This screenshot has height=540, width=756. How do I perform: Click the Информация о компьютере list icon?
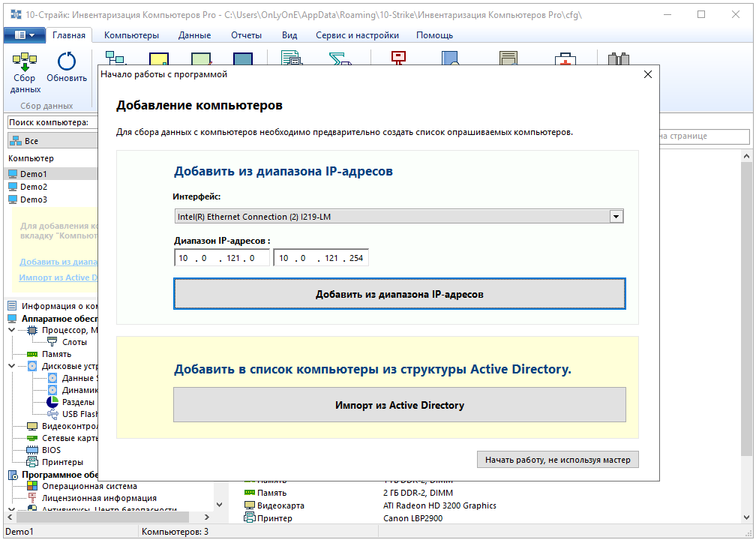click(x=13, y=306)
